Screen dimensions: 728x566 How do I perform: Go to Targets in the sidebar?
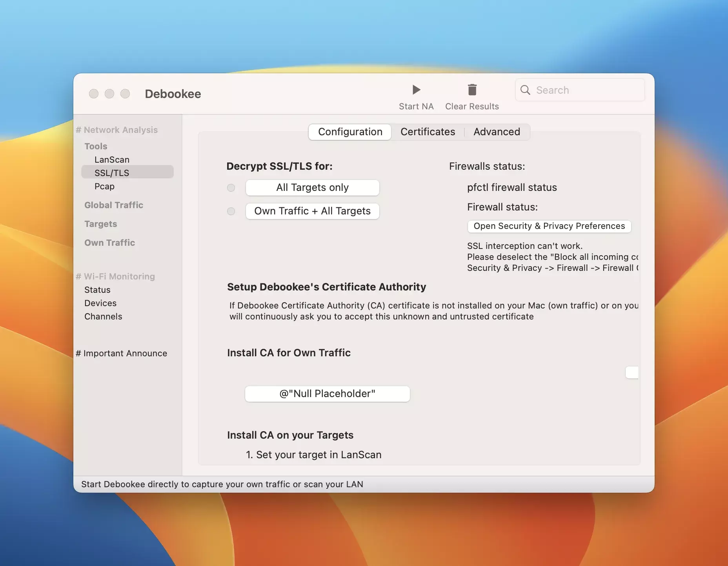101,224
